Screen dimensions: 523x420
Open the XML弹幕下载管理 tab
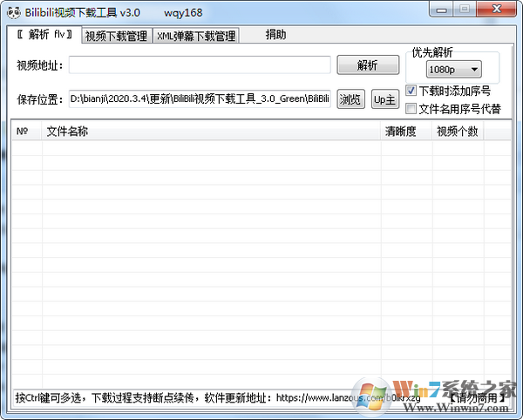click(x=196, y=36)
